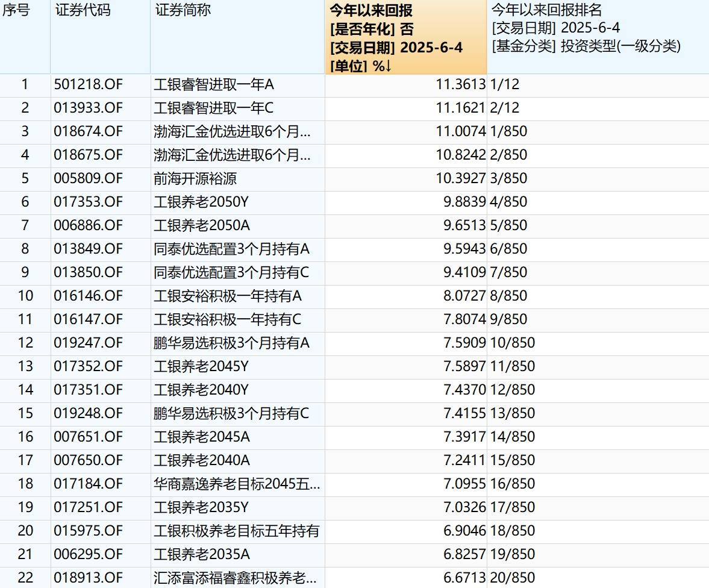Viewport: 709px width, 588px height.
Task: Click the 证券简称 column header
Action: tap(183, 11)
